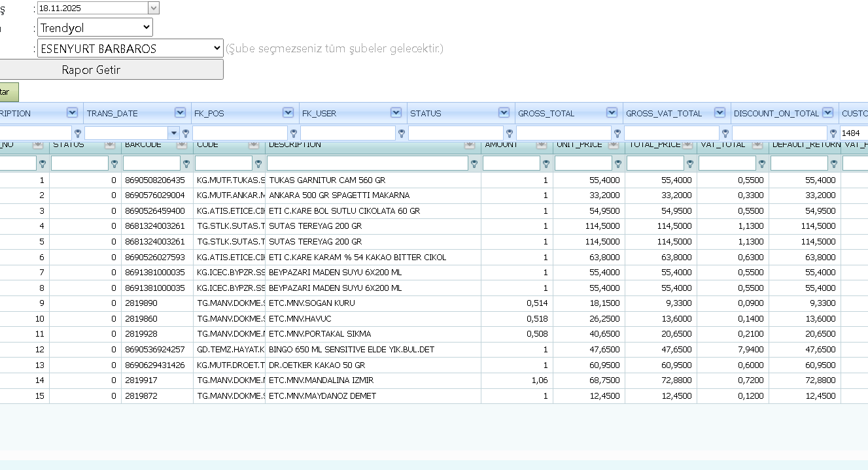Viewport: 868px width, 470px height.
Task: Click barcode cell 8690508206435
Action: click(157, 180)
